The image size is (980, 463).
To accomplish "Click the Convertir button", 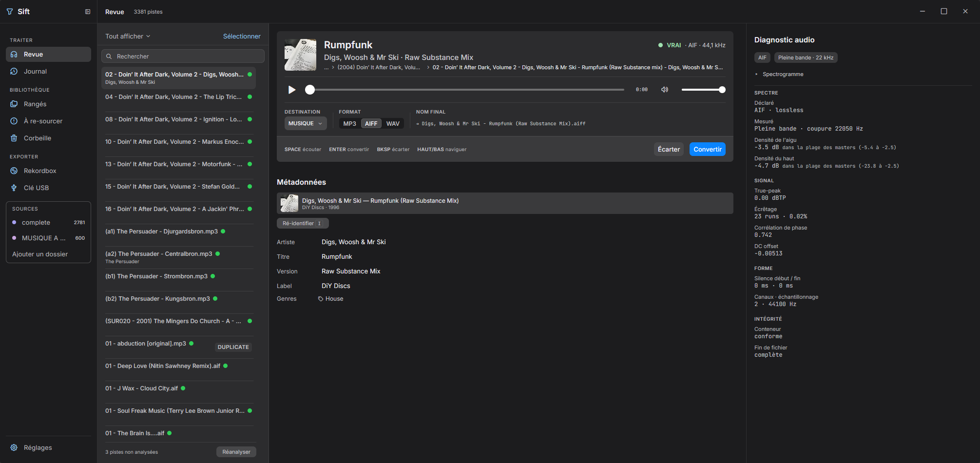I will pyautogui.click(x=707, y=149).
